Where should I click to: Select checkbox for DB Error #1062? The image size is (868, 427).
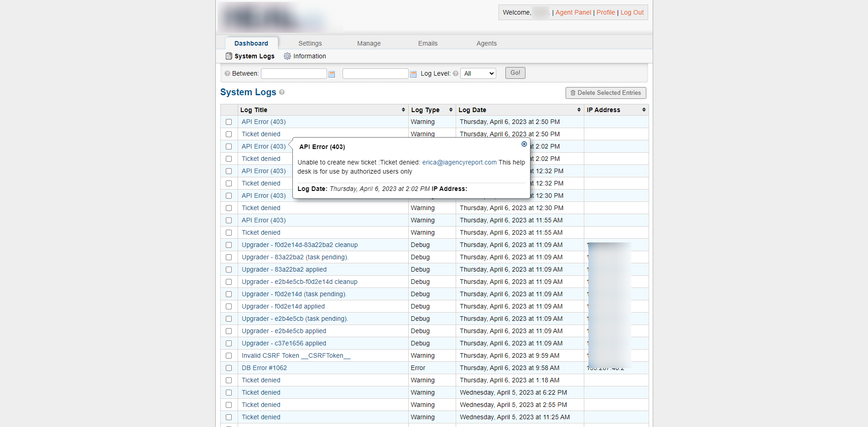click(229, 368)
